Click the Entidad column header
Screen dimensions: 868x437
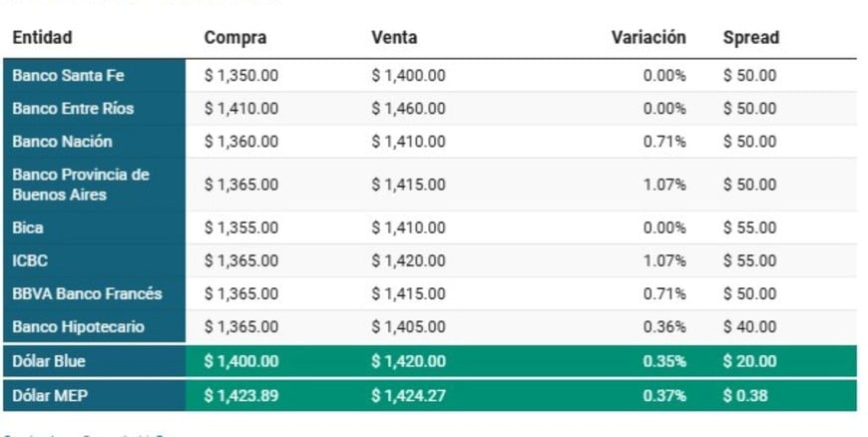pyautogui.click(x=42, y=38)
